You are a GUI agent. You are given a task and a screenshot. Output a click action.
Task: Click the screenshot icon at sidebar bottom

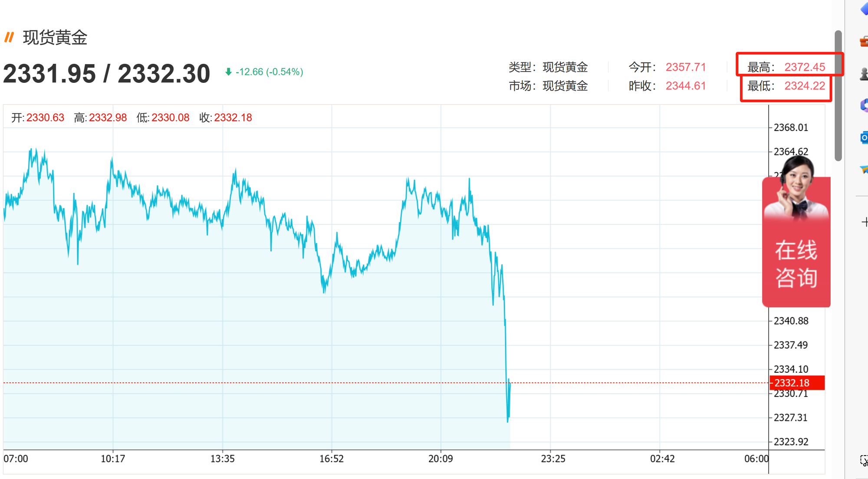pos(864,461)
